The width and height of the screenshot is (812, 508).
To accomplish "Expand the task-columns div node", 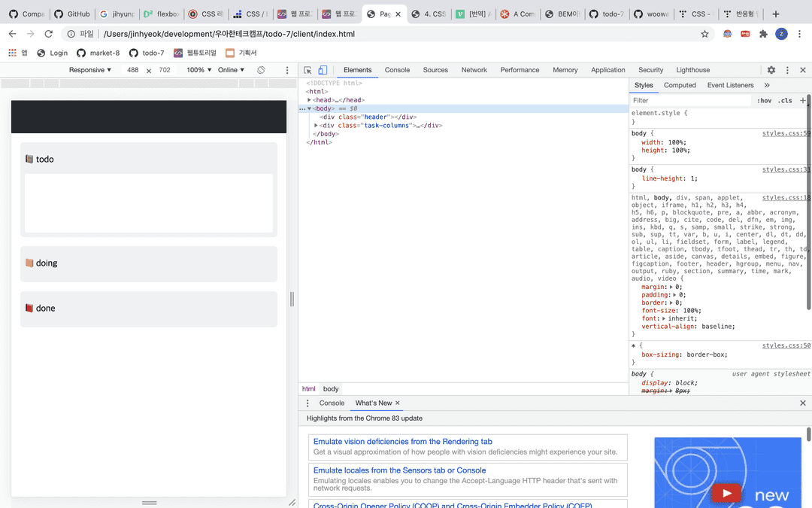I will [316, 125].
